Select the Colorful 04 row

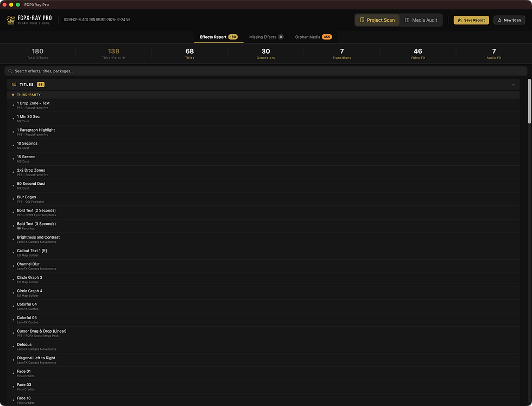pyautogui.click(x=263, y=307)
